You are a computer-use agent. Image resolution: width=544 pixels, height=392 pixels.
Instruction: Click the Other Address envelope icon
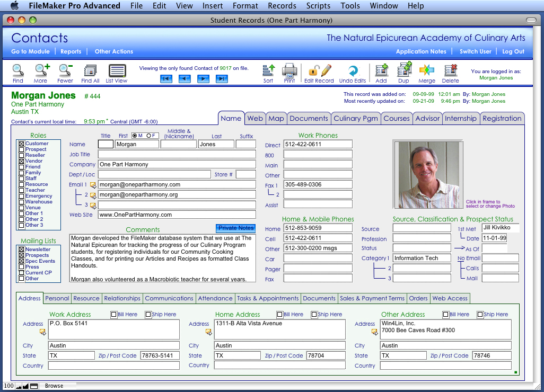(374, 332)
